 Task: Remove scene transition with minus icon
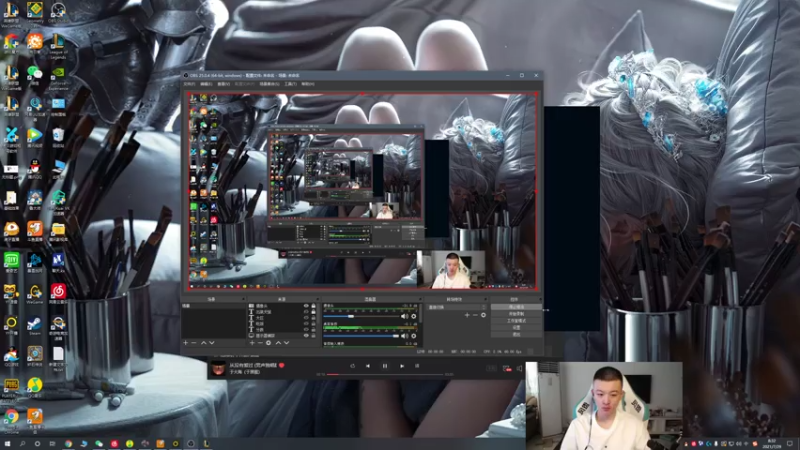475,315
